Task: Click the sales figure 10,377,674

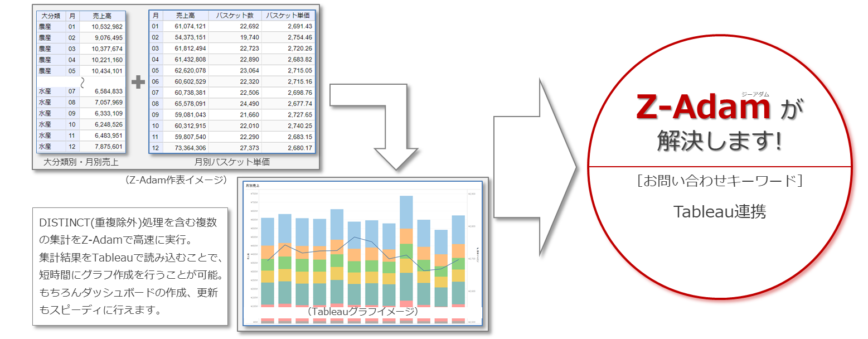Action: pos(108,49)
